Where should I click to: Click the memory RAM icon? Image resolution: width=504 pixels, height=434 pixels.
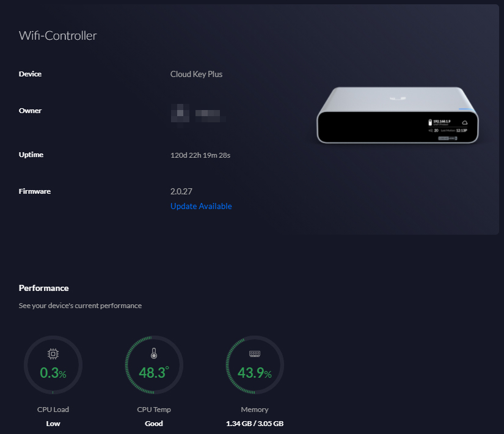click(255, 354)
